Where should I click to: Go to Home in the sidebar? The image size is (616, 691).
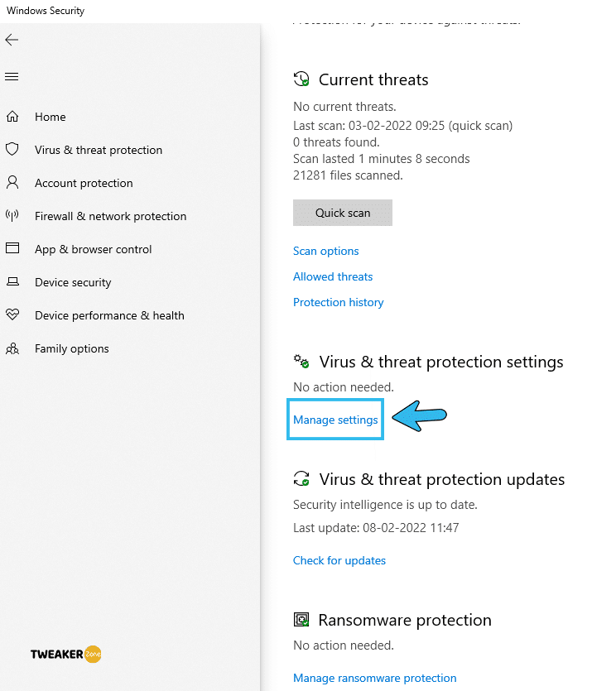click(x=51, y=117)
